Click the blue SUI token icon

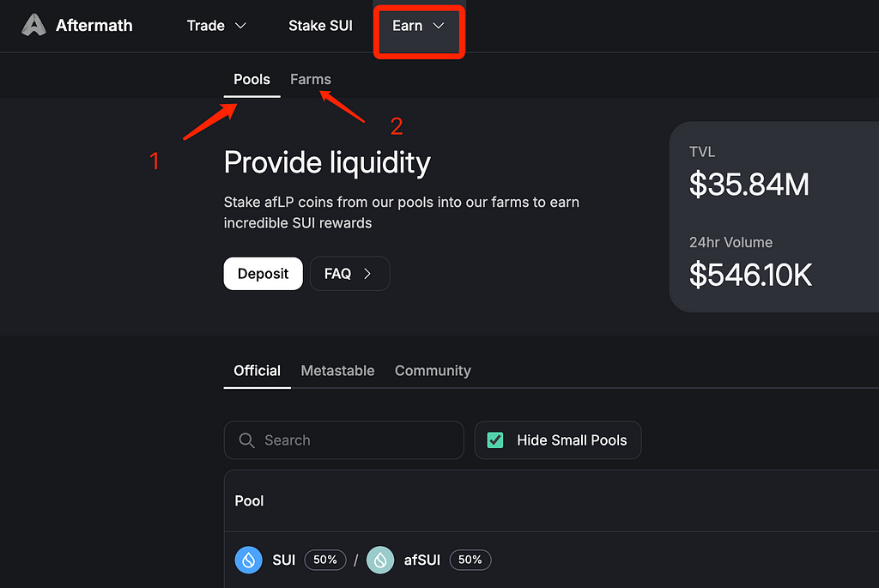click(248, 560)
